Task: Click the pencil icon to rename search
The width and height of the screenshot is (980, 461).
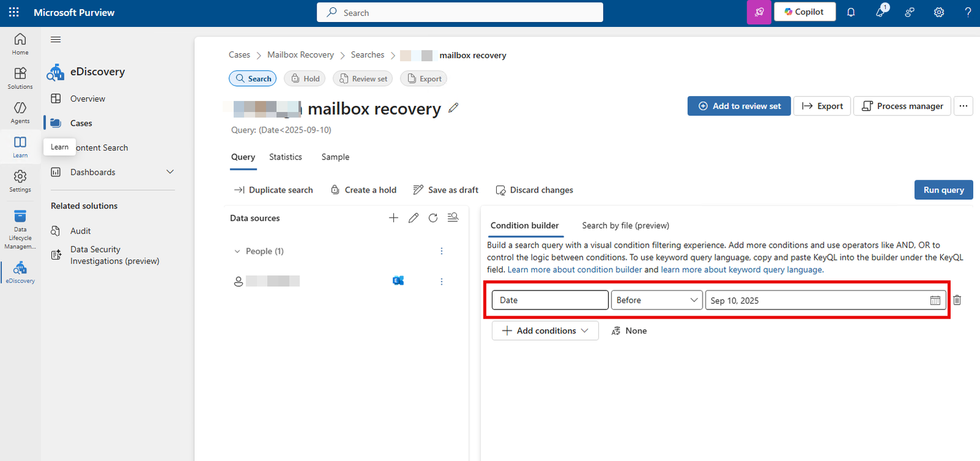Action: coord(453,108)
